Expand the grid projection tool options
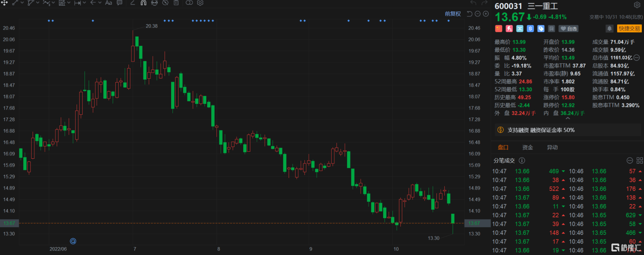This screenshot has height=255, width=644. click(69, 3)
